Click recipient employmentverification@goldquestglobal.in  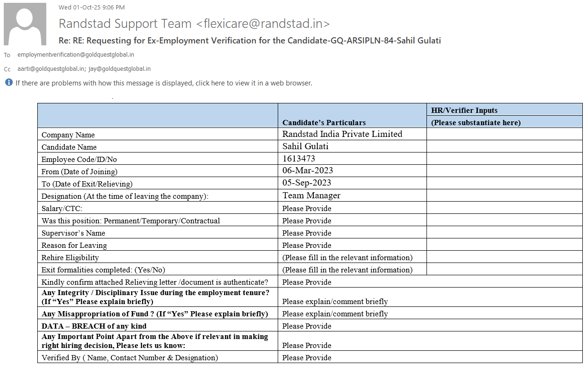click(x=76, y=55)
